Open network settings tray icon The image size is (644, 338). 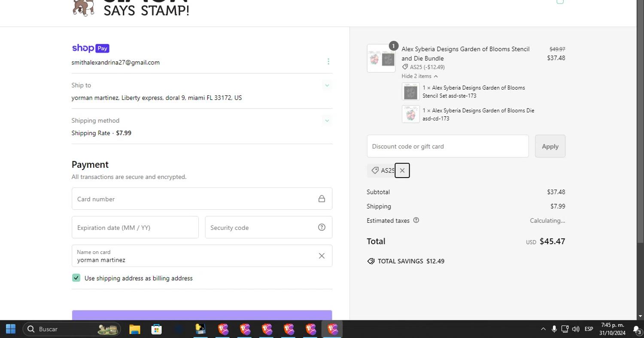pos(565,329)
